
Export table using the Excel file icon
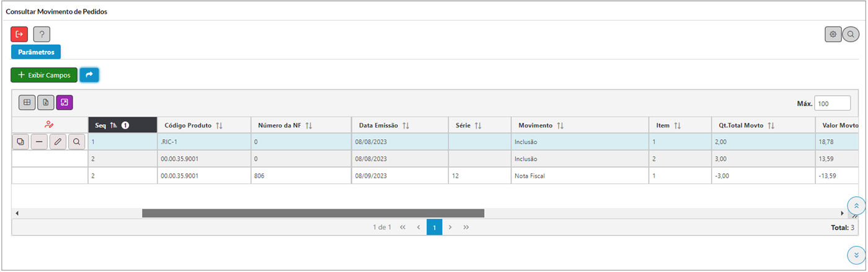[46, 102]
